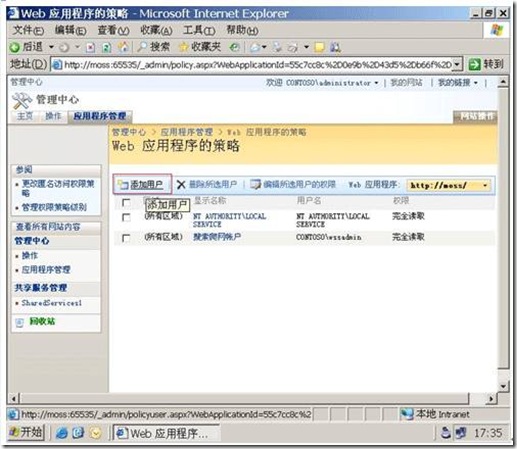The height and width of the screenshot is (449, 517).
Task: Click the Delete Selected Users (删除所选用户) link
Action: pyautogui.click(x=213, y=184)
